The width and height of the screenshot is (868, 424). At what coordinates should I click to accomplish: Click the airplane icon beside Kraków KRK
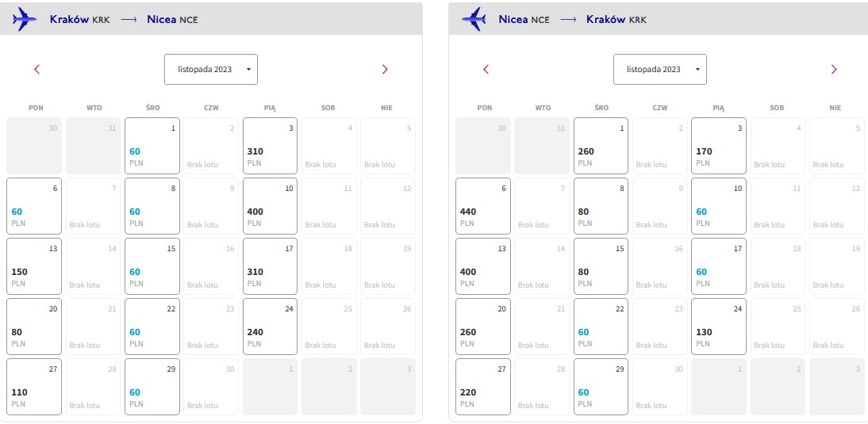[x=25, y=19]
